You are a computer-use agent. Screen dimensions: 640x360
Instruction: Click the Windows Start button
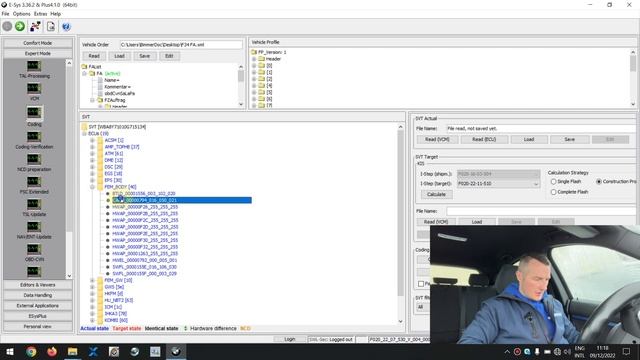point(10,351)
